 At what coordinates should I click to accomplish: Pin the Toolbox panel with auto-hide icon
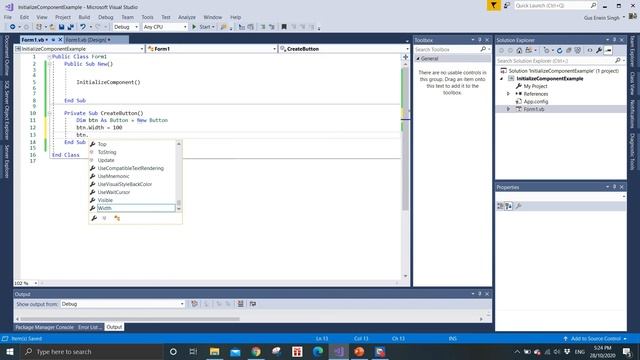(480, 40)
